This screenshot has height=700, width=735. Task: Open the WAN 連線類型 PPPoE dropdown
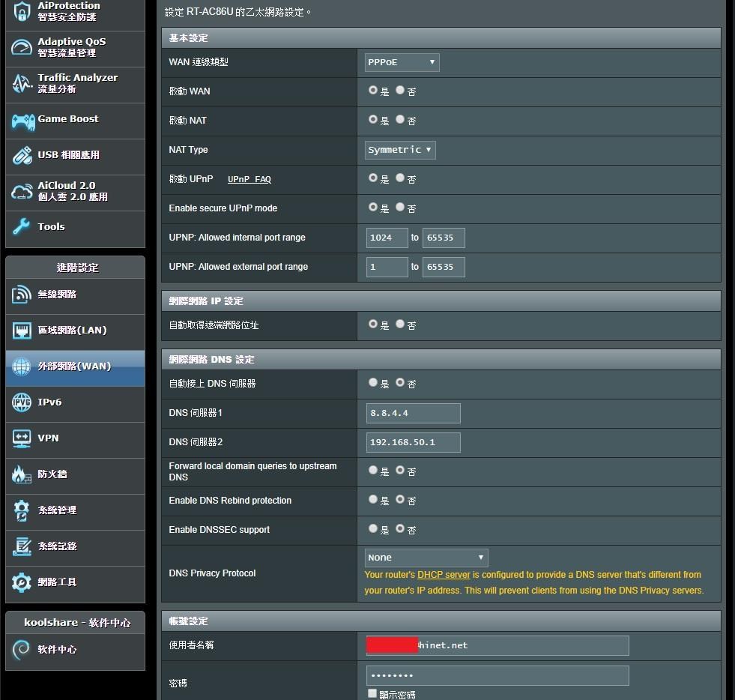[x=402, y=63]
